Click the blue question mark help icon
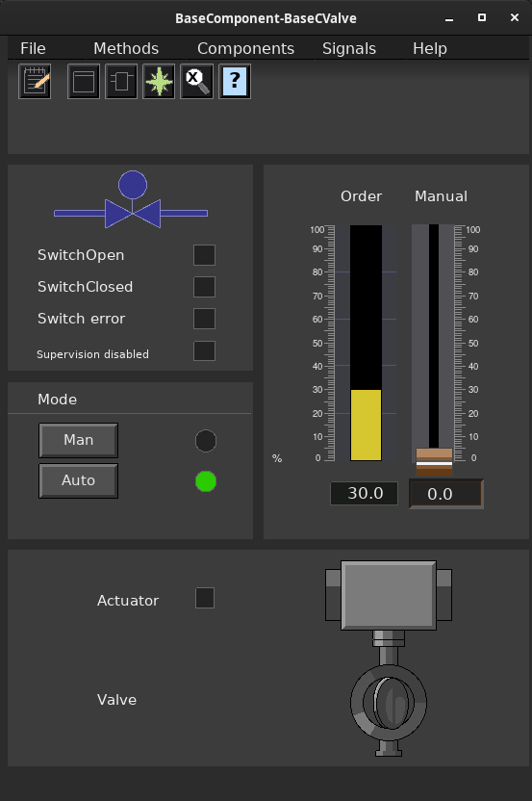Viewport: 532px width, 801px height. (235, 81)
